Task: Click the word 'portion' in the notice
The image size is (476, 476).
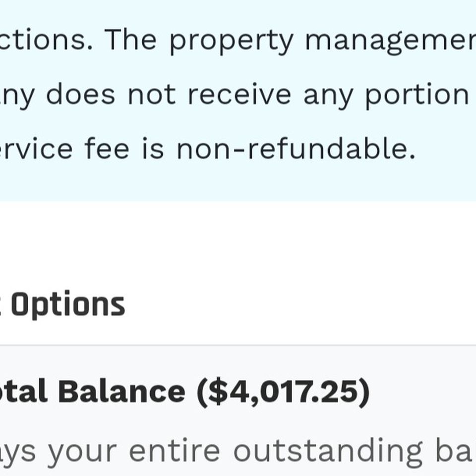Action: point(417,95)
